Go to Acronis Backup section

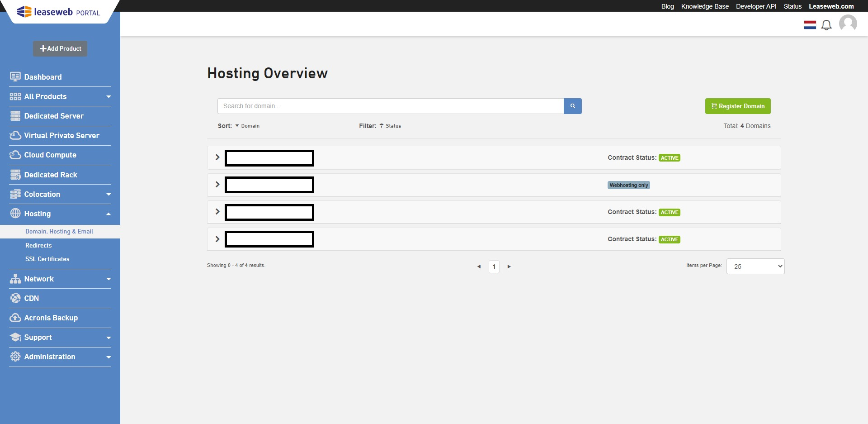(x=51, y=318)
